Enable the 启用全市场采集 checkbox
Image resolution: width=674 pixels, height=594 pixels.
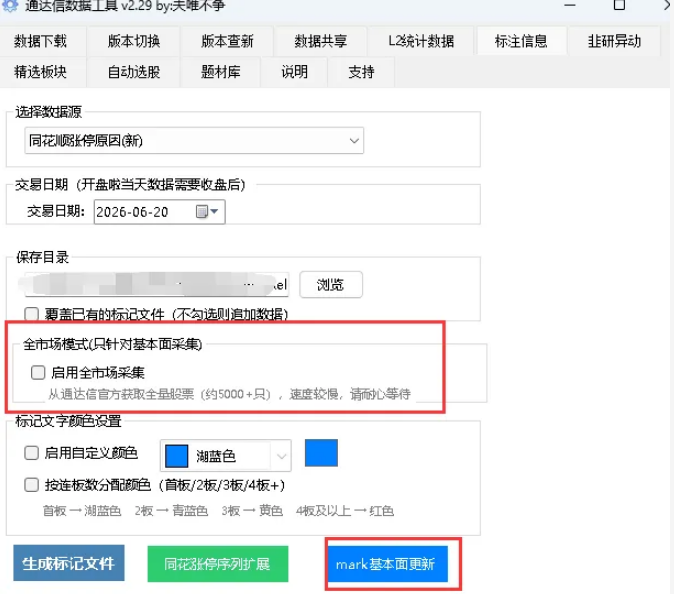point(38,372)
